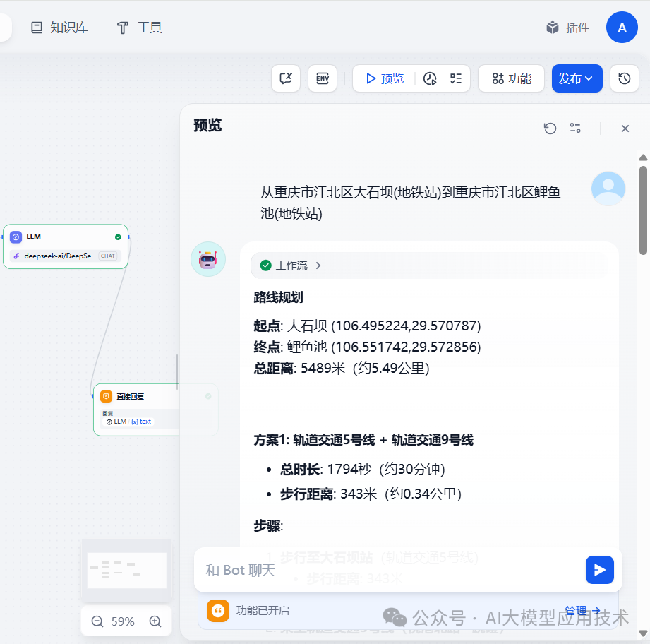Screen dimensions: 650x644
Task: Open the 知识库 panel
Action: tap(59, 27)
